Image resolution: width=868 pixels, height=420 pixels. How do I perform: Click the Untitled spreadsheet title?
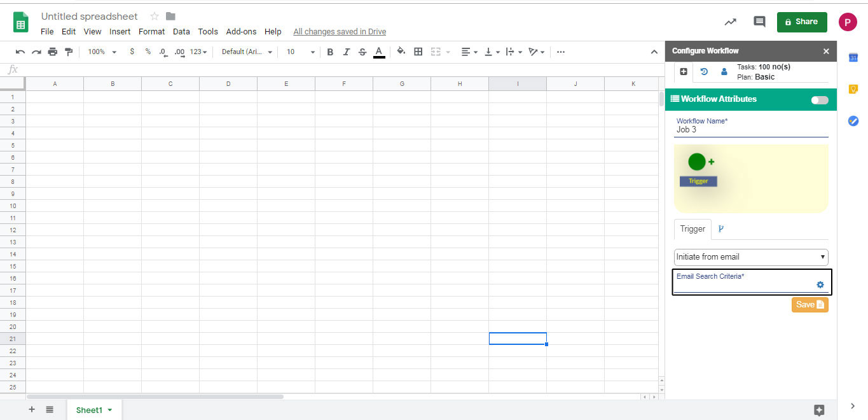(x=90, y=16)
